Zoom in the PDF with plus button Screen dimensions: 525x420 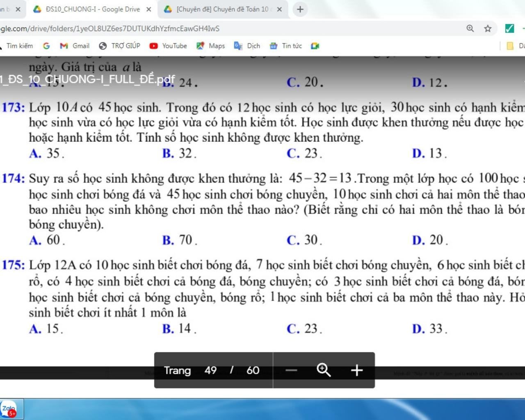357,370
